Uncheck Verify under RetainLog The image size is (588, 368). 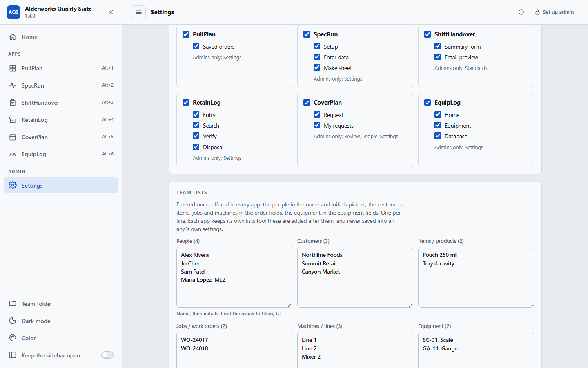[x=196, y=136]
